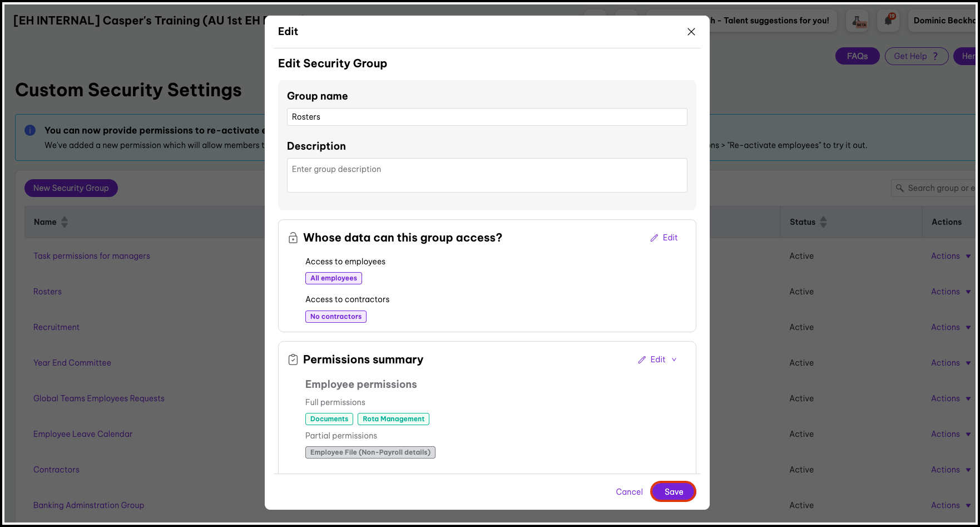Sort the table by Status column

(824, 222)
